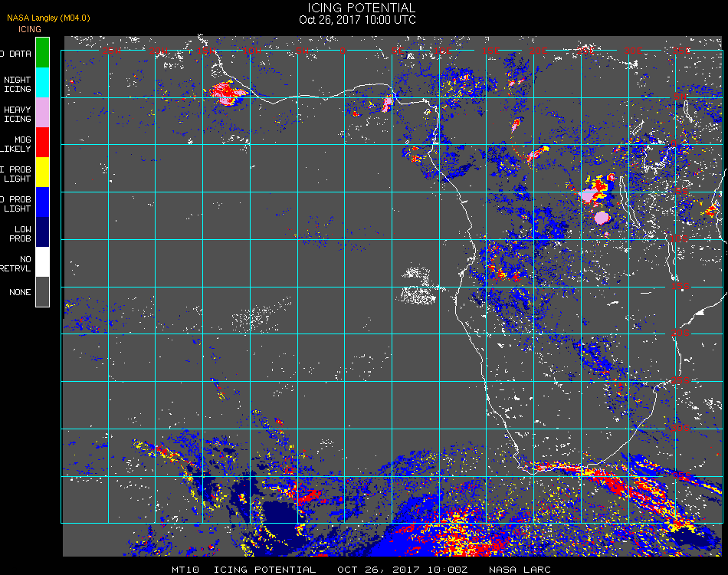Click the 'NASA Langley (M04.0)' label

tap(48, 18)
